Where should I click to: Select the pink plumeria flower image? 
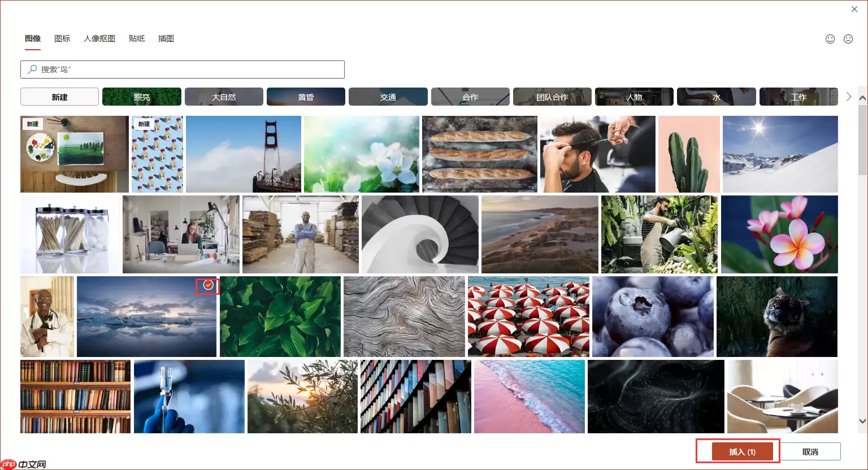(779, 234)
